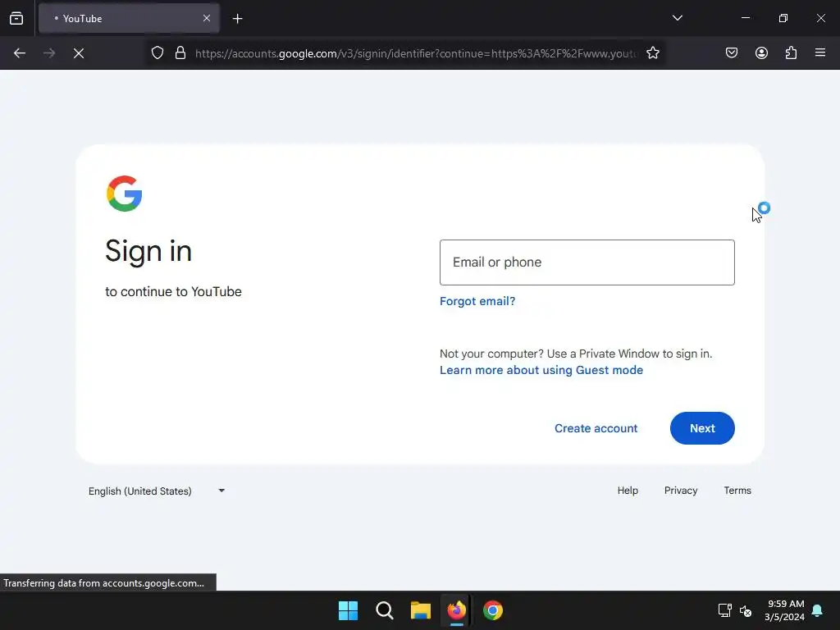
Task: Click Create account
Action: pyautogui.click(x=596, y=428)
